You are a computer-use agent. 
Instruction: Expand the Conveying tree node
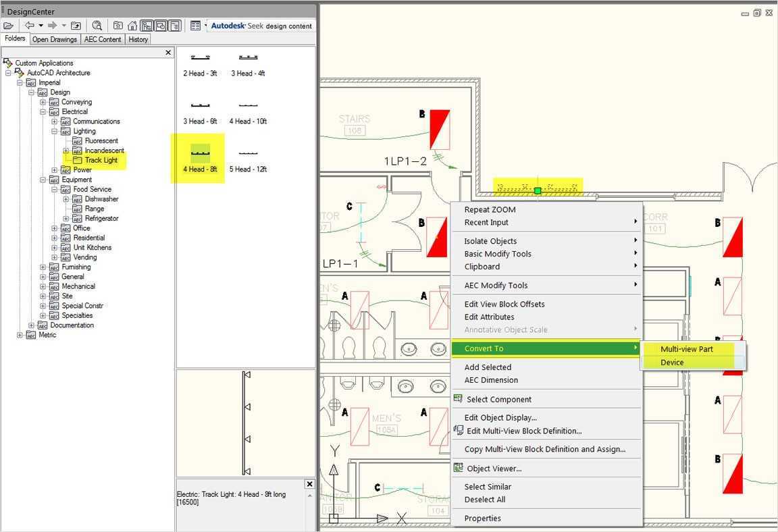coord(43,102)
